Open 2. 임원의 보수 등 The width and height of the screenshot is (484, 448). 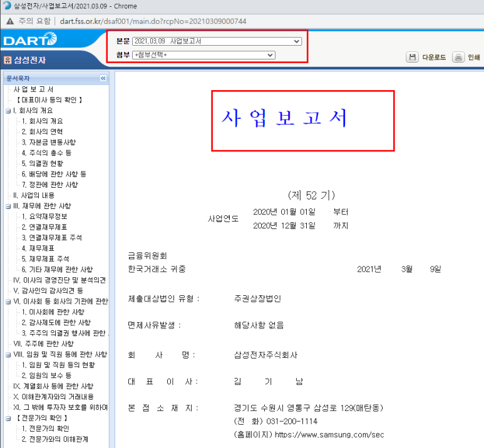46,375
